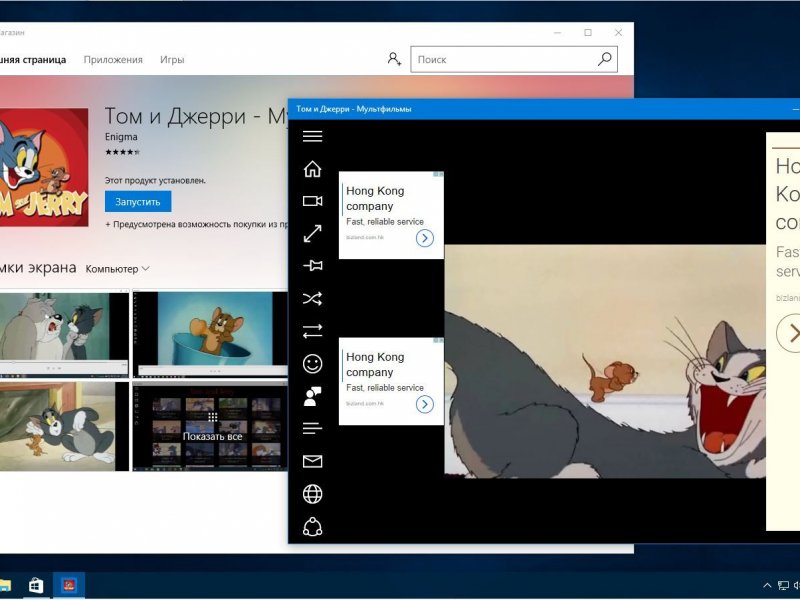This screenshot has width=800, height=600.
Task: Click Показать все on the screenshots grid
Action: click(x=212, y=437)
